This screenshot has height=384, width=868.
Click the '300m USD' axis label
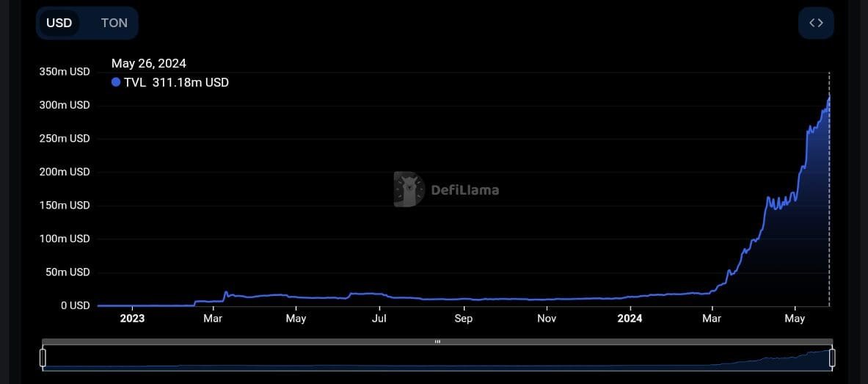tap(65, 105)
